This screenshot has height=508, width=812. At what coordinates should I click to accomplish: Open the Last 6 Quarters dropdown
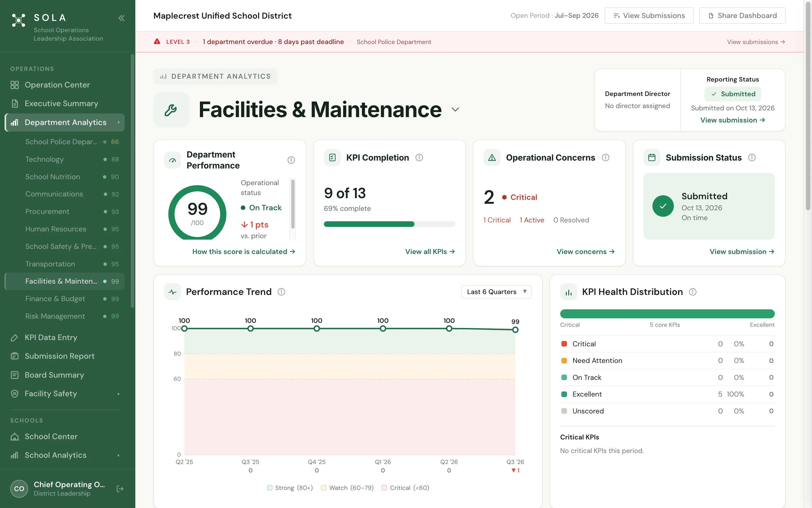click(x=496, y=292)
